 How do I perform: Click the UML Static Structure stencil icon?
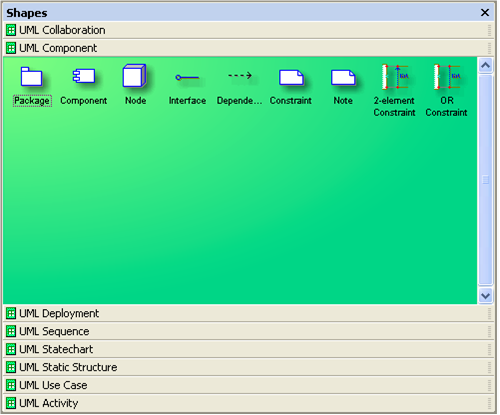coord(11,367)
